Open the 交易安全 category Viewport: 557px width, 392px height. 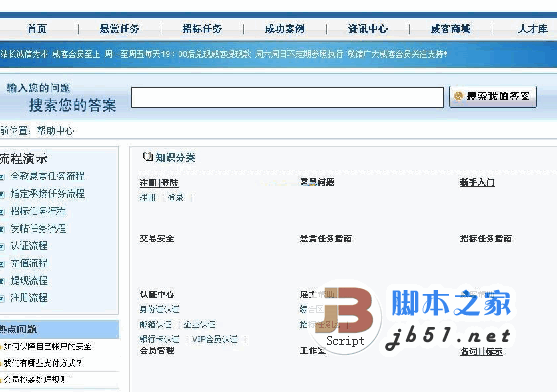click(157, 238)
